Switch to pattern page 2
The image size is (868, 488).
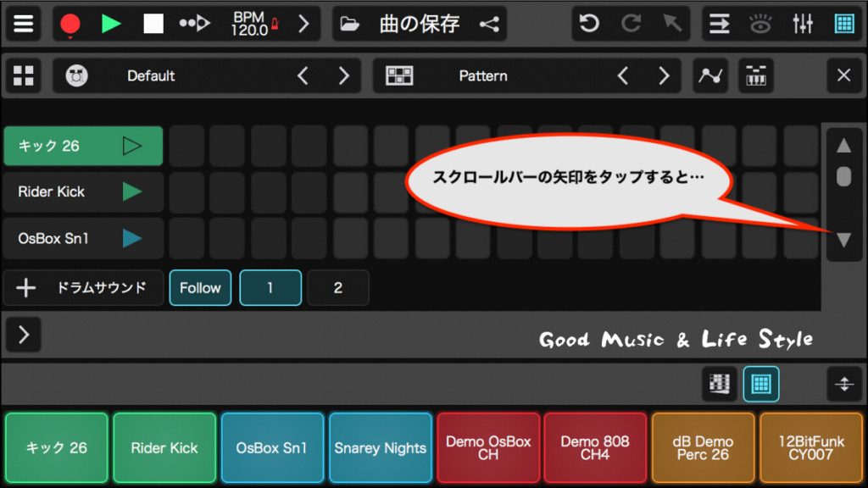[x=338, y=288]
